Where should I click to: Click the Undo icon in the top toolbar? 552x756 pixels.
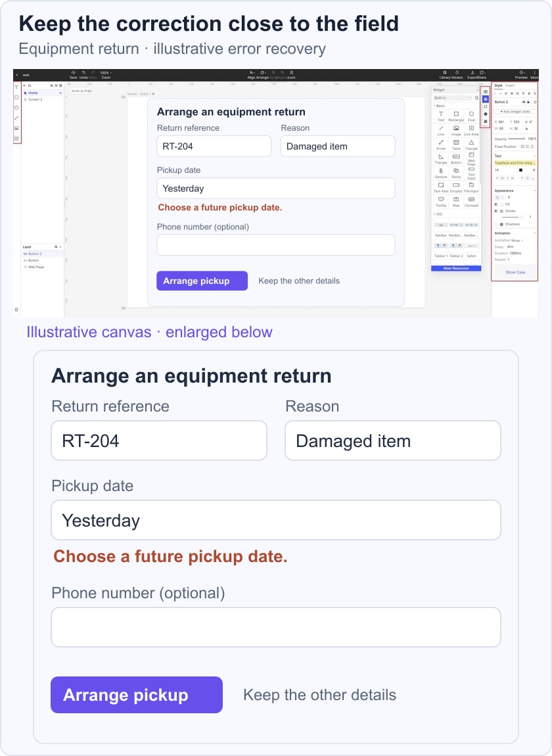pos(84,72)
